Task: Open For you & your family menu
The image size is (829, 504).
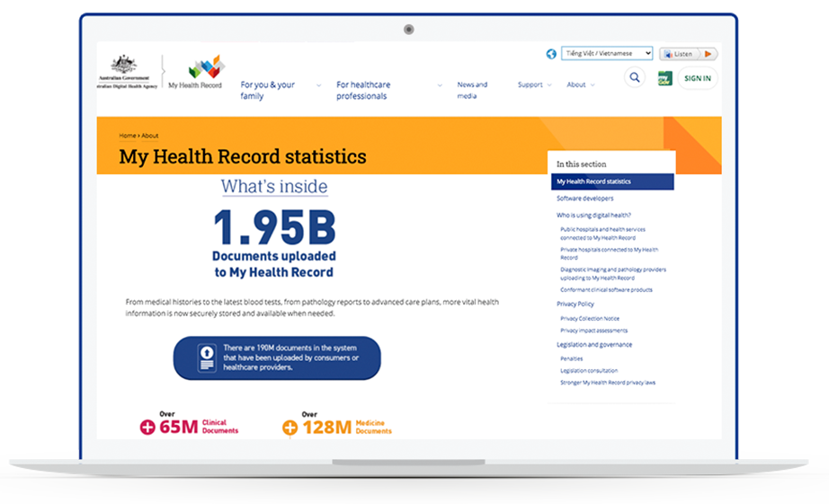Action: tap(268, 91)
